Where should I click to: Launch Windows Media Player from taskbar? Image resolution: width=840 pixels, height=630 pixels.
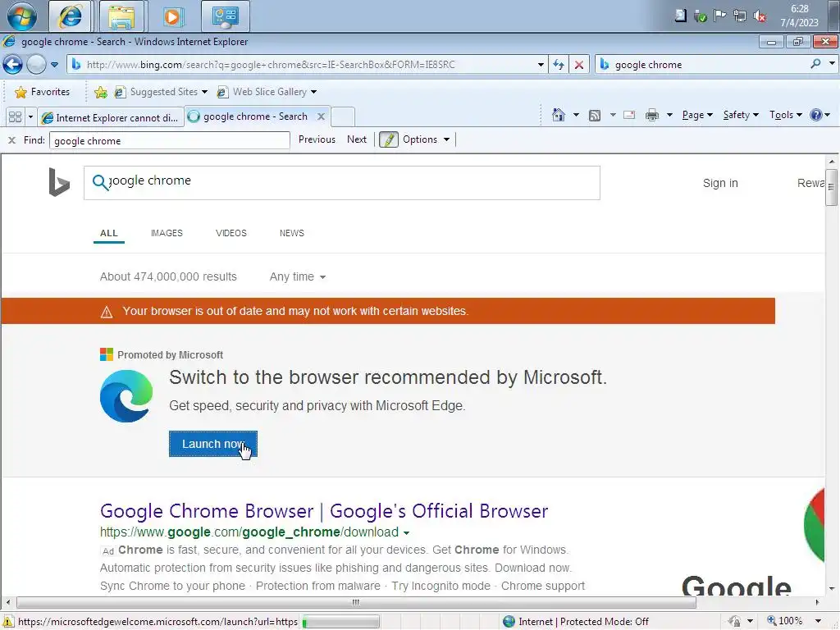172,16
